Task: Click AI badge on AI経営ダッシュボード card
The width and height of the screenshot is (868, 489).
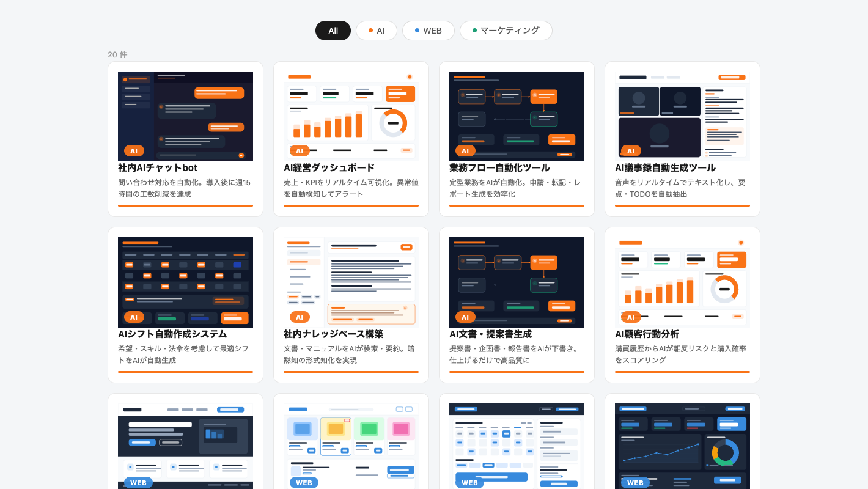Action: point(300,151)
